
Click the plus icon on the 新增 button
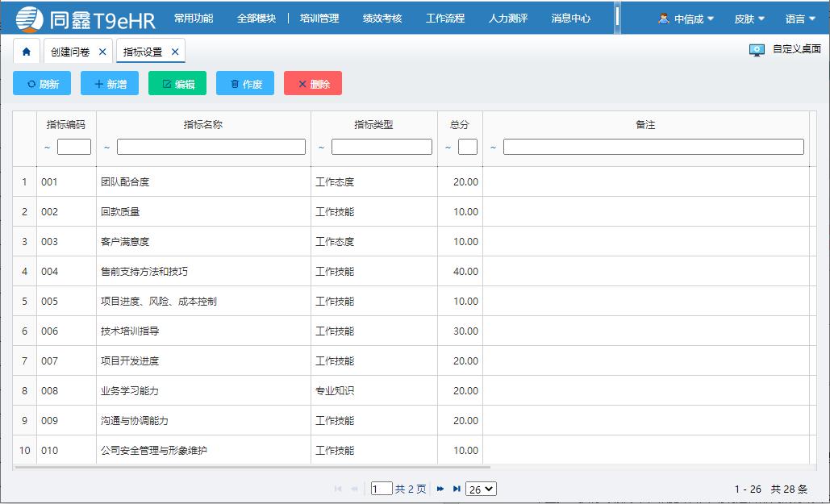(97, 83)
